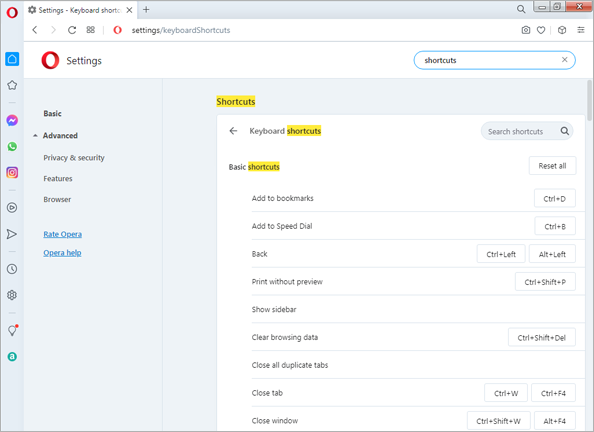Open the Opera help link
Viewport: 594px width, 432px height.
(x=62, y=253)
